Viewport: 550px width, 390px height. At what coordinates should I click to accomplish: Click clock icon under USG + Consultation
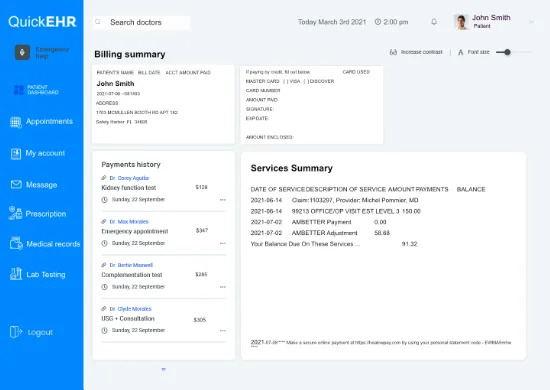click(104, 330)
